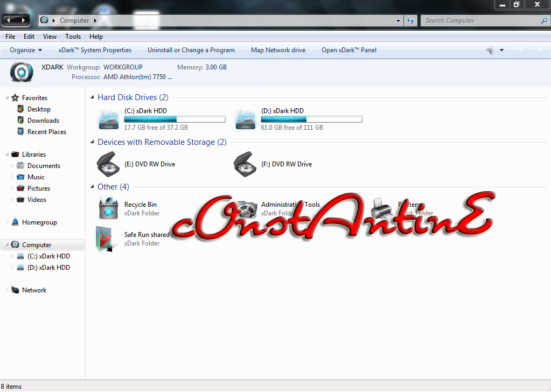Click the change view icon in the toolbar
551x392 pixels.
coord(490,50)
